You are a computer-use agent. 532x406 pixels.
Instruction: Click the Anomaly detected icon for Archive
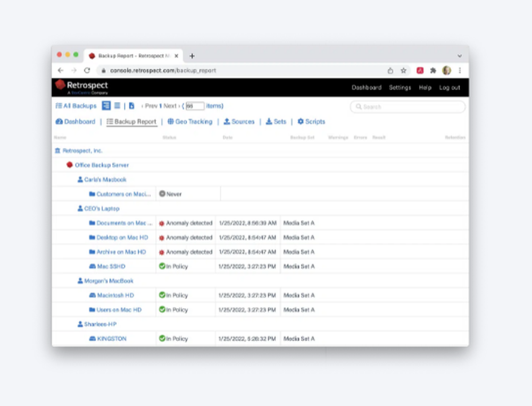[162, 252]
